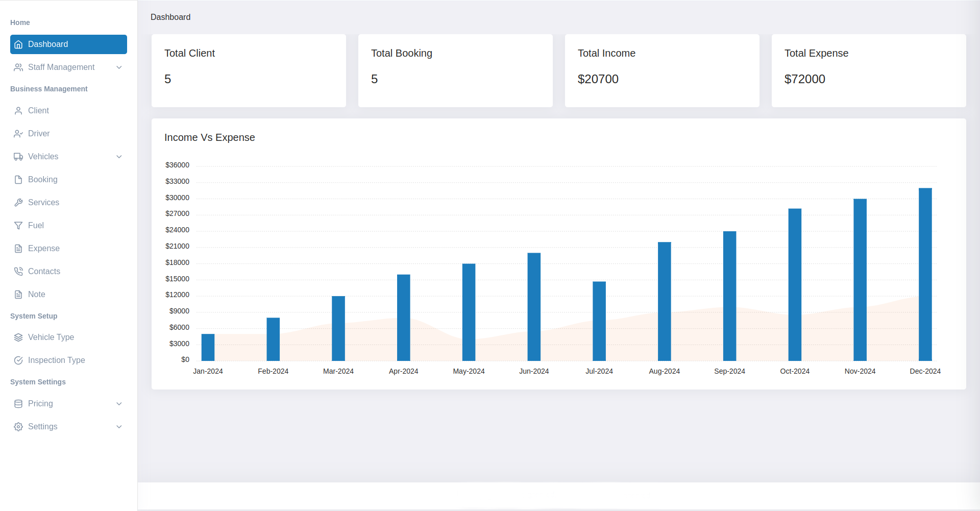Click the Dashboard home icon
Image resolution: width=980 pixels, height=511 pixels.
pos(18,44)
